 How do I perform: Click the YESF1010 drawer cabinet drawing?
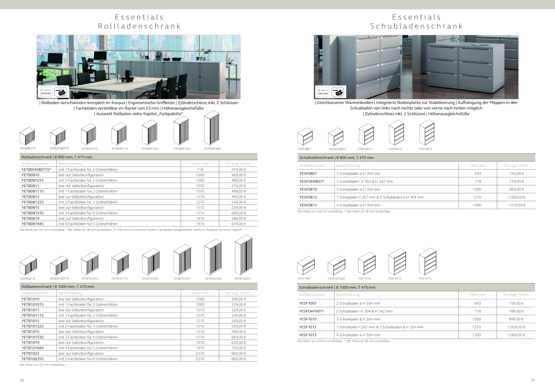click(x=367, y=264)
